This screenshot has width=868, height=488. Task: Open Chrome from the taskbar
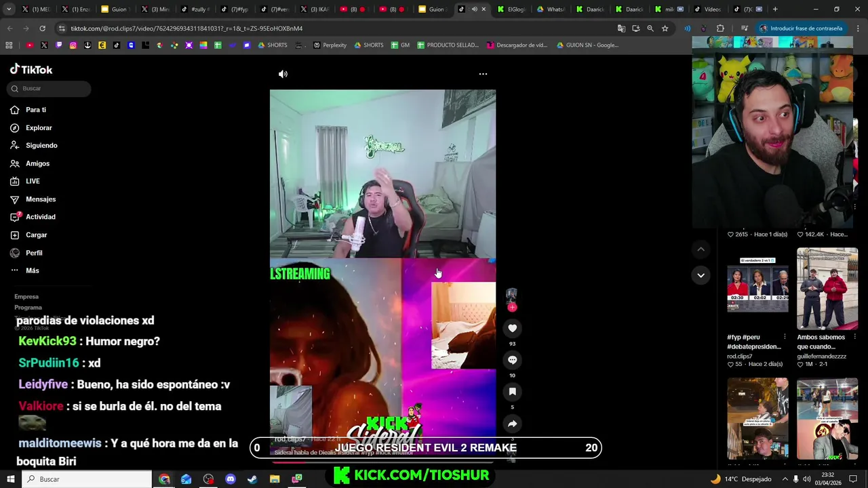(164, 479)
